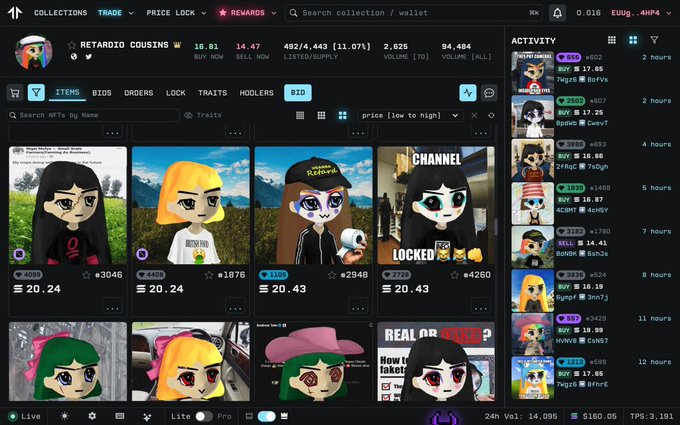Open the more options for #2948
This screenshot has height=425, width=680.
[358, 306]
